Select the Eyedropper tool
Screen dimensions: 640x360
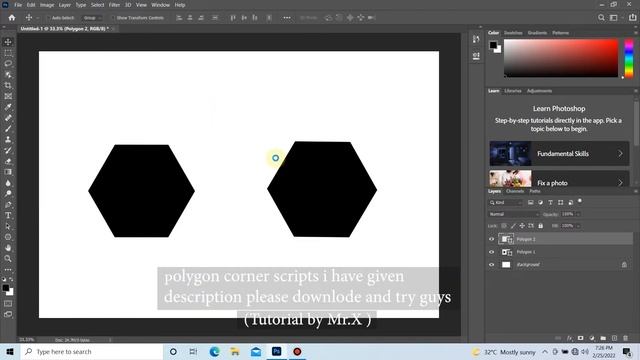click(8, 107)
